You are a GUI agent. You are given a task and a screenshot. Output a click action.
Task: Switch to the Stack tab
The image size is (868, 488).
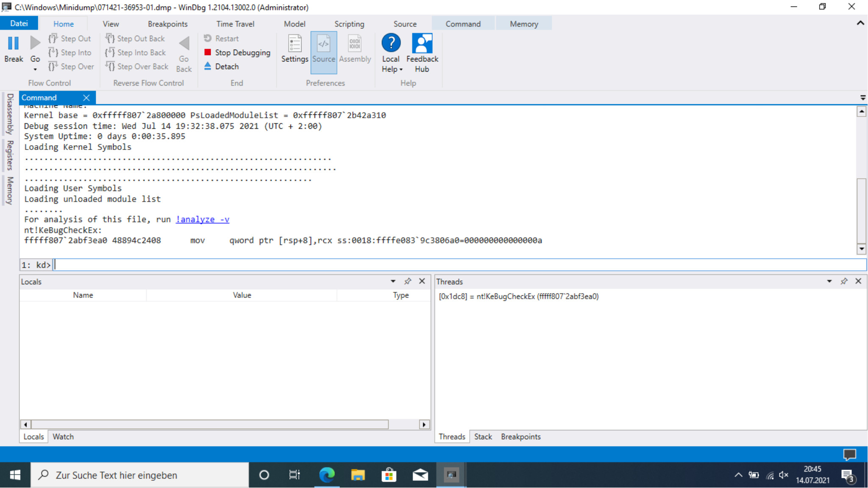[x=482, y=436]
